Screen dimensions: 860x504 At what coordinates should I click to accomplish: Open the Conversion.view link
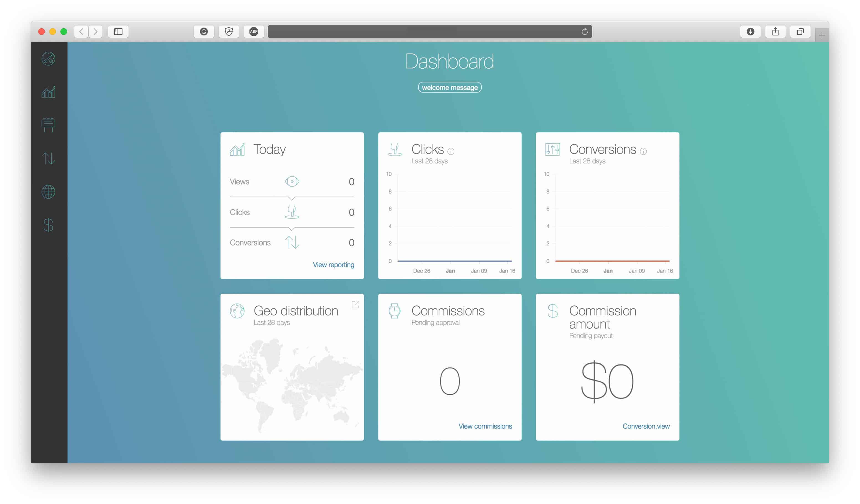[x=646, y=426]
